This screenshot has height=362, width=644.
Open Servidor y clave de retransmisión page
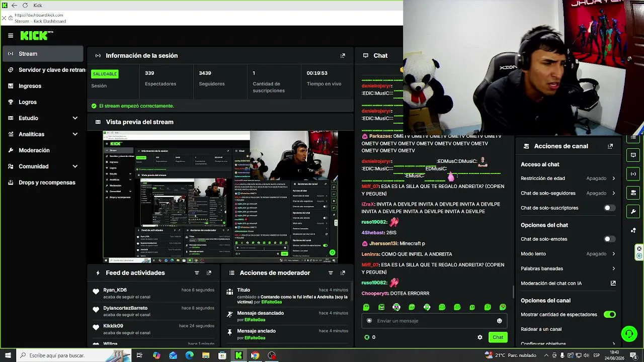[x=44, y=70]
